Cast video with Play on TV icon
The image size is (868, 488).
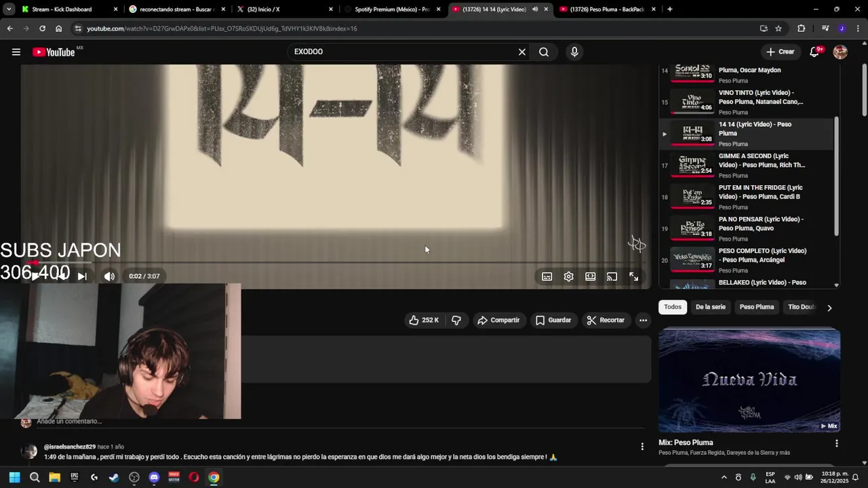[x=612, y=277]
